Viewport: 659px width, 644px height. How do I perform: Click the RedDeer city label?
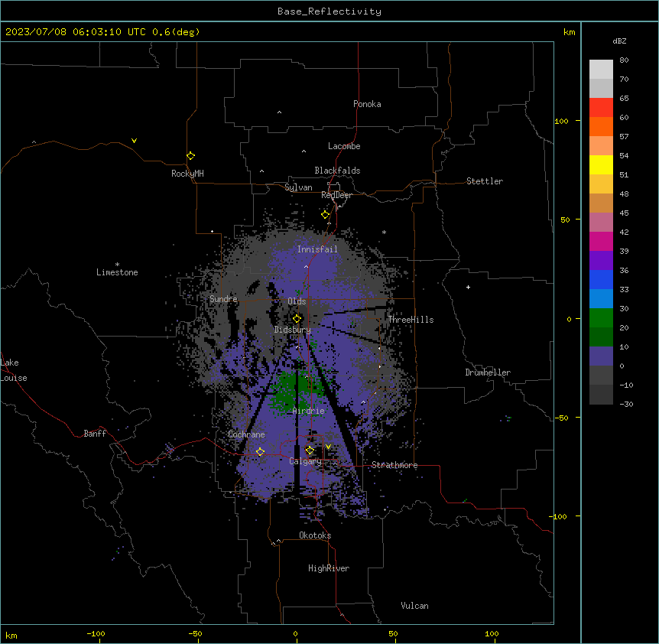tap(336, 195)
